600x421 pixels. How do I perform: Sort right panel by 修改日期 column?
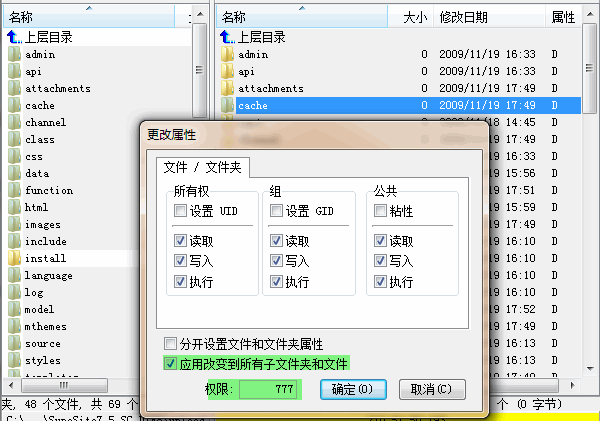click(x=463, y=17)
